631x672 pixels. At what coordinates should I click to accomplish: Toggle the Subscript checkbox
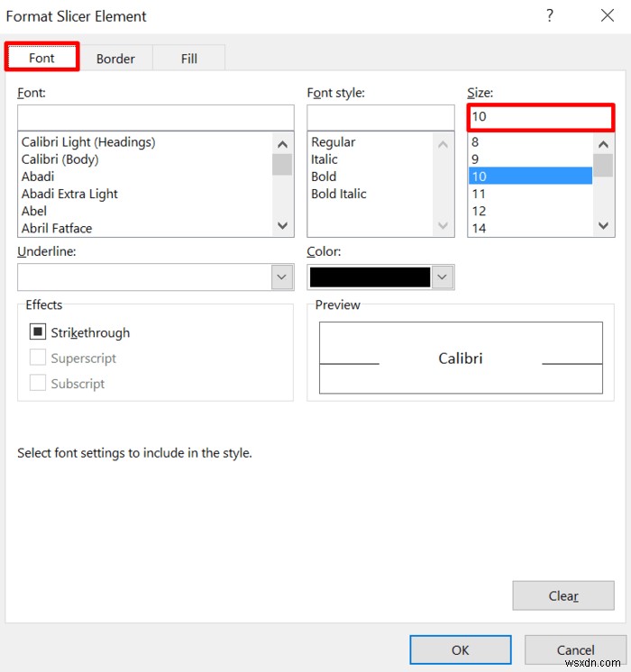pos(38,383)
